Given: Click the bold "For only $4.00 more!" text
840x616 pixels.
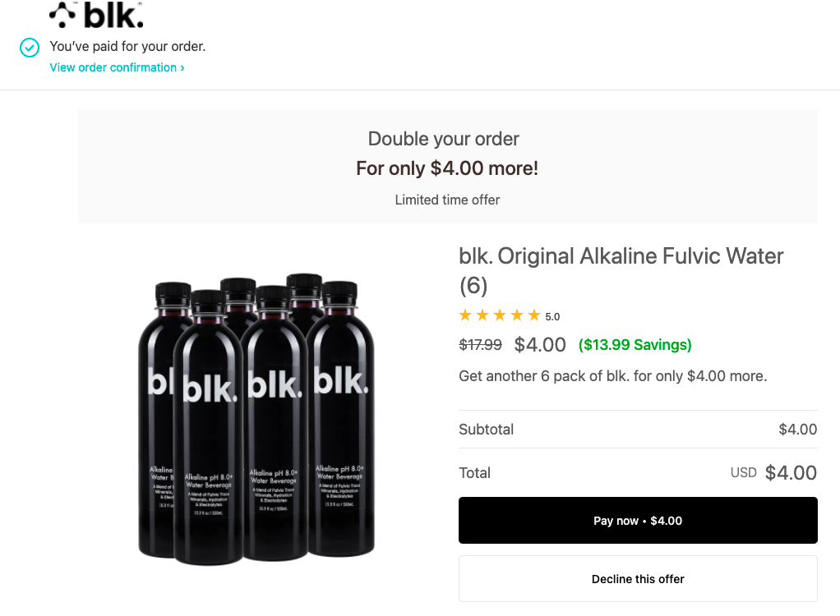Looking at the screenshot, I should [x=447, y=168].
